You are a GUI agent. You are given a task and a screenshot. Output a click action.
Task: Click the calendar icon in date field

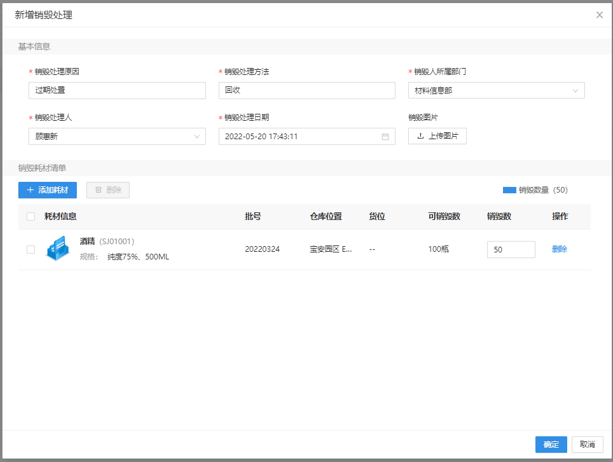coord(385,136)
